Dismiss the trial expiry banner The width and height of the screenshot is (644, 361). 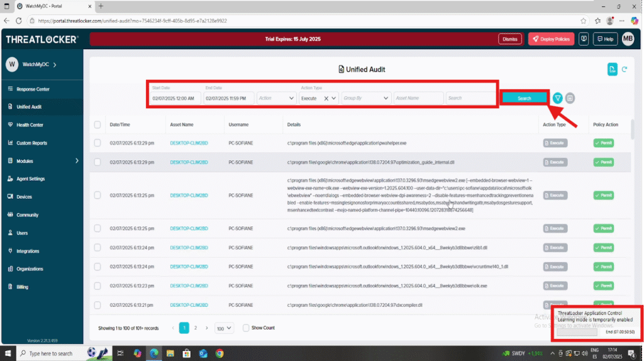click(x=509, y=39)
